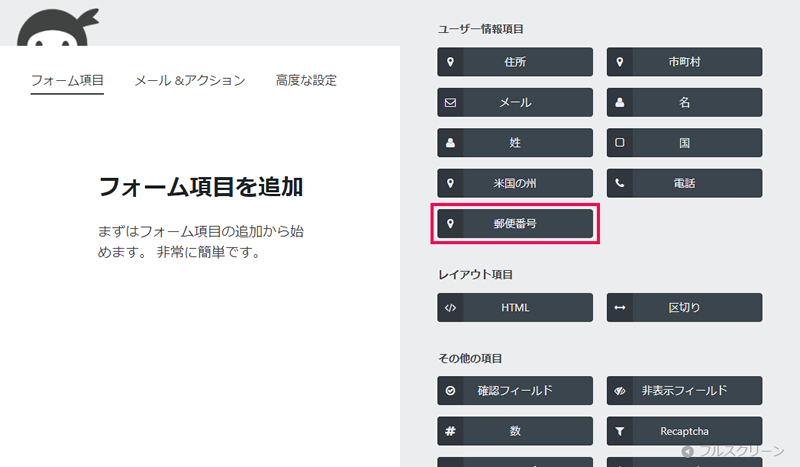
Task: Add the Recaptcha field
Action: tap(684, 431)
